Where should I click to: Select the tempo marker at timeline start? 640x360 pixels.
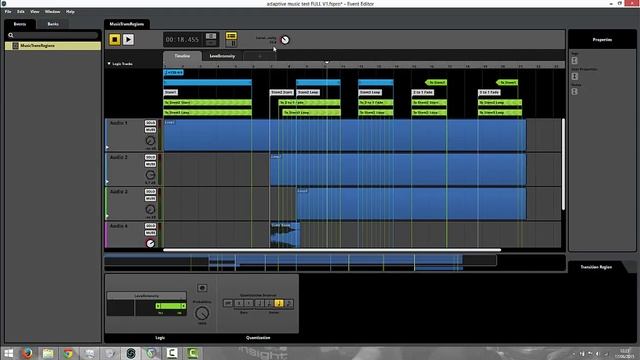(x=173, y=72)
